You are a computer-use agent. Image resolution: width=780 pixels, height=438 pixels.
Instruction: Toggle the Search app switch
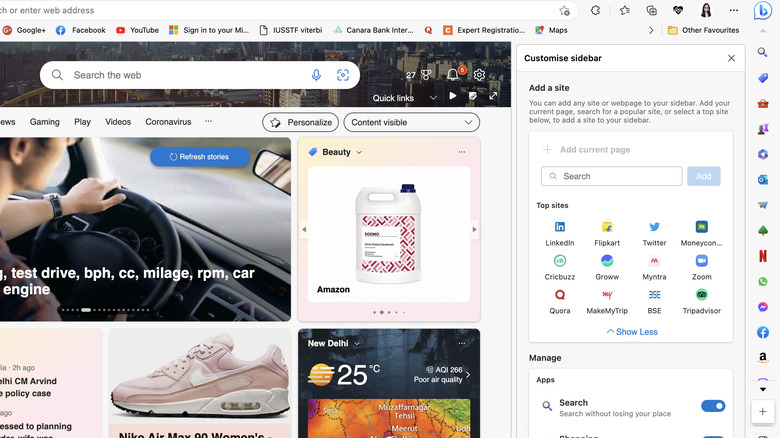(x=713, y=406)
